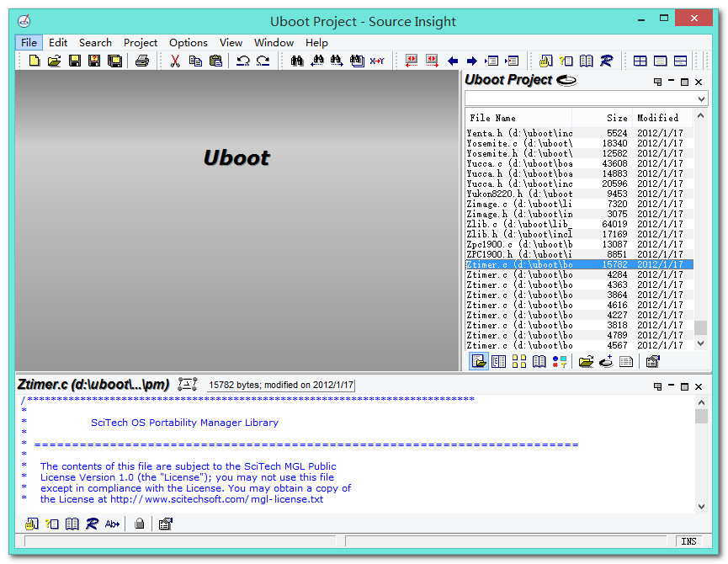Click the New File toolbar icon
This screenshot has height=564, width=728.
coord(35,61)
